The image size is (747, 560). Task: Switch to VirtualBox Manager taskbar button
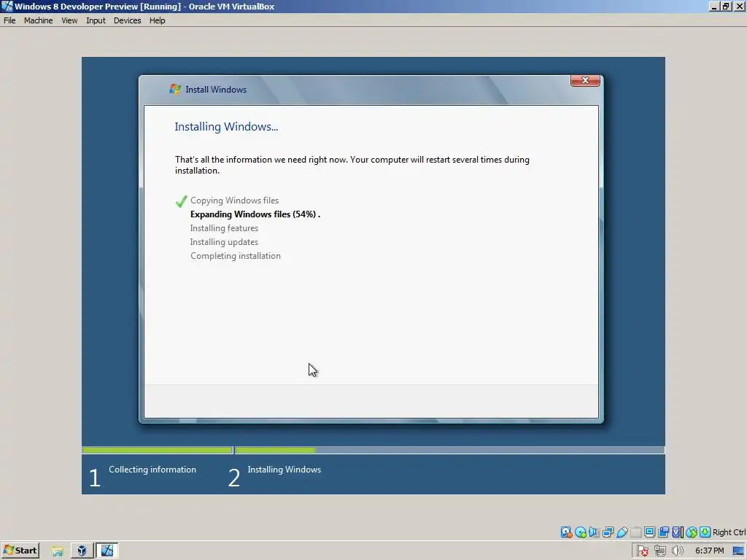[x=82, y=551]
